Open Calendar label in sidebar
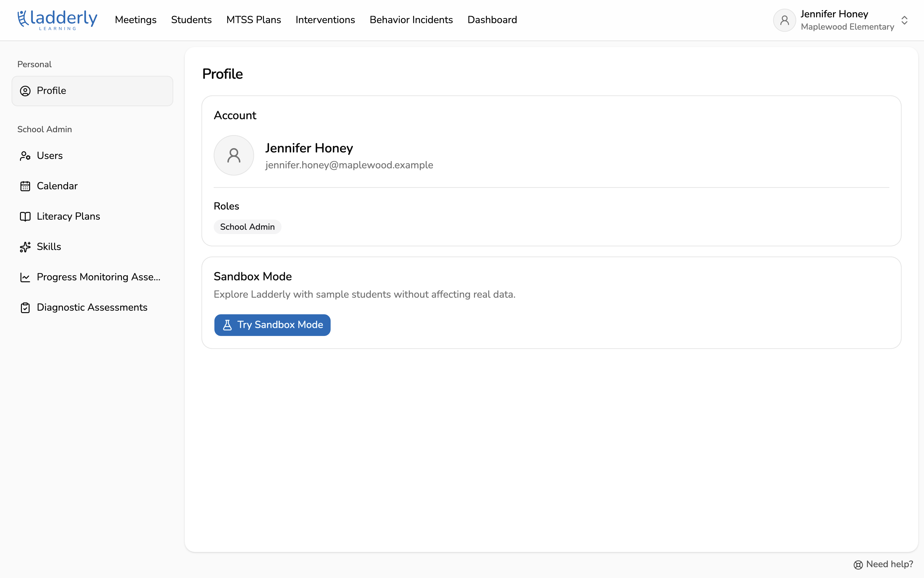The height and width of the screenshot is (578, 924). click(x=57, y=186)
